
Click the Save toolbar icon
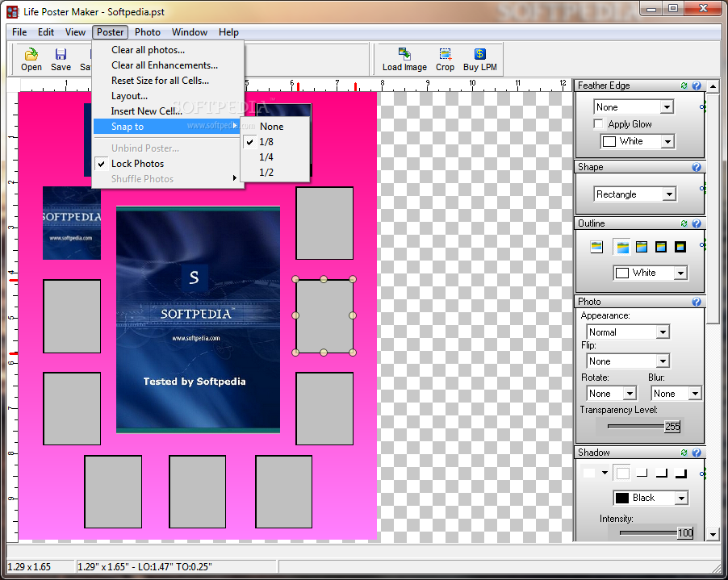tap(61, 60)
